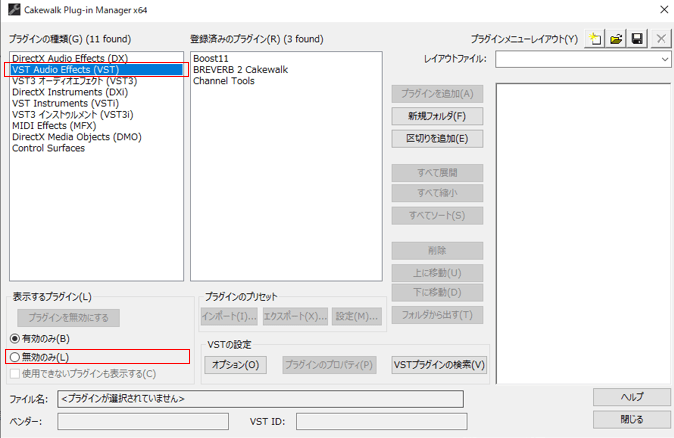Image resolution: width=674 pixels, height=438 pixels.
Task: Click the 設定(M)... preset button
Action: 357,316
